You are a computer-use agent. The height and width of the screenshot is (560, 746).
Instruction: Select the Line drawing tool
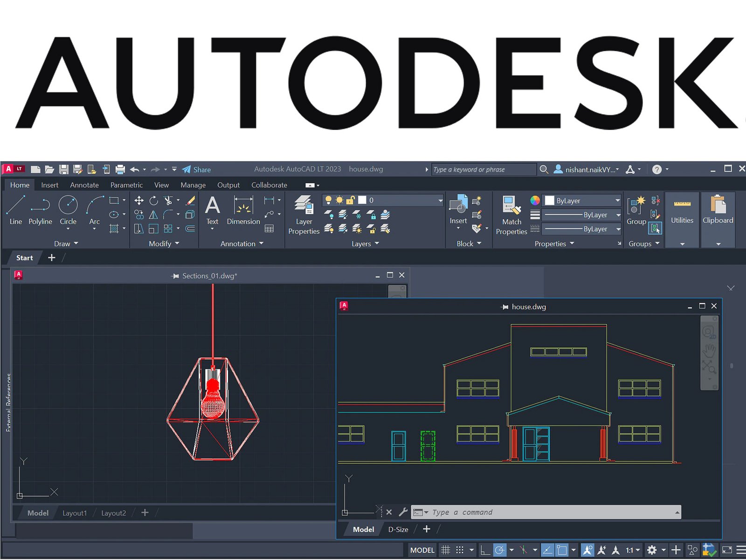(16, 210)
